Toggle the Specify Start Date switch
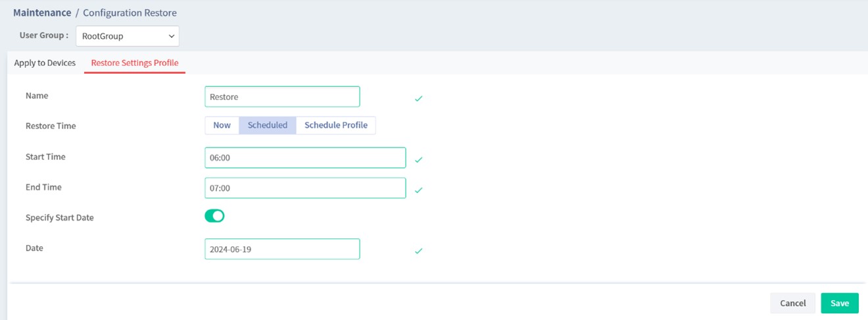868x320 pixels. [215, 216]
